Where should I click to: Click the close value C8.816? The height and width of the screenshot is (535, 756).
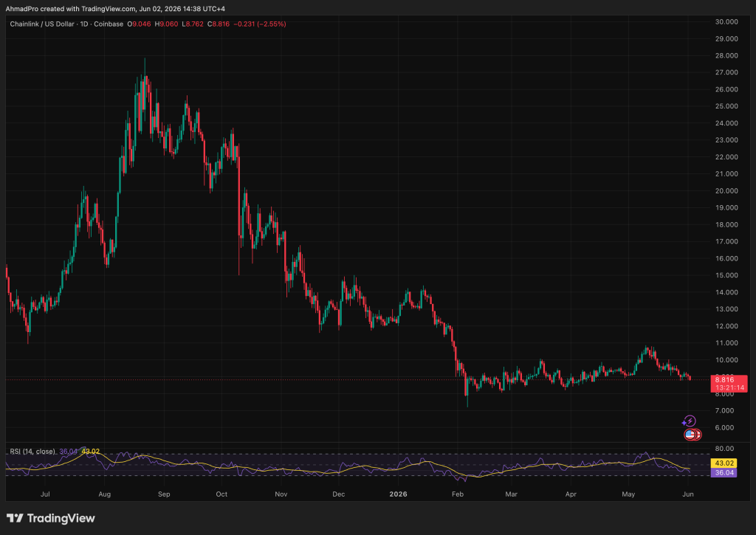[219, 24]
